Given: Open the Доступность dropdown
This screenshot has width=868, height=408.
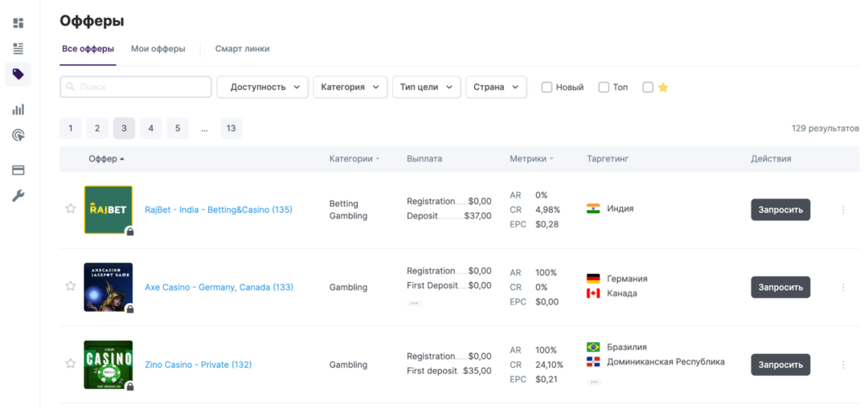Looking at the screenshot, I should point(262,87).
